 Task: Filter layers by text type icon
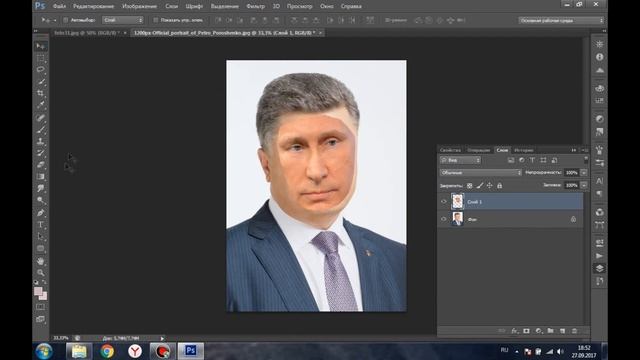(532, 160)
